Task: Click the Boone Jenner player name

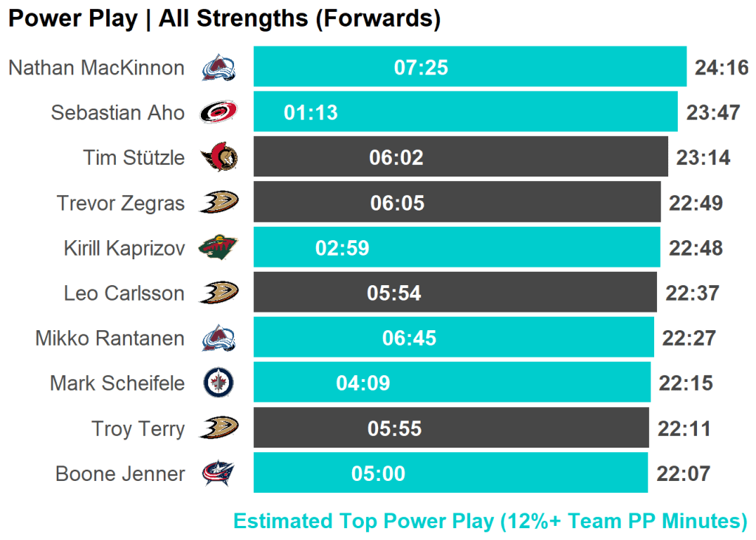Action: pos(120,474)
